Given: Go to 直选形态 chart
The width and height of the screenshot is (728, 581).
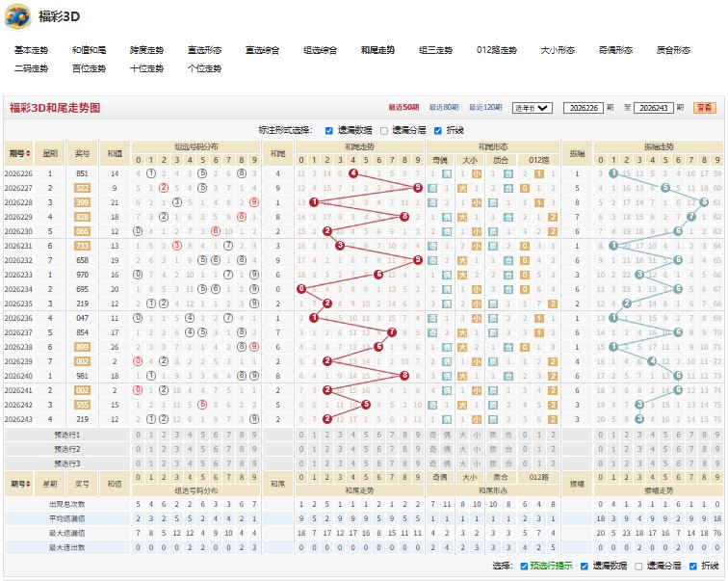Looking at the screenshot, I should [x=204, y=50].
